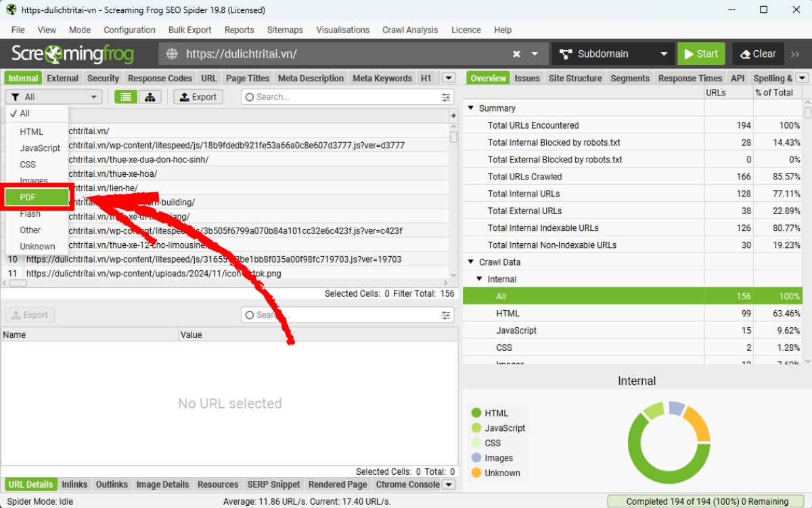The height and width of the screenshot is (508, 812).
Task: Open the Bulk Export menu
Action: click(x=189, y=30)
